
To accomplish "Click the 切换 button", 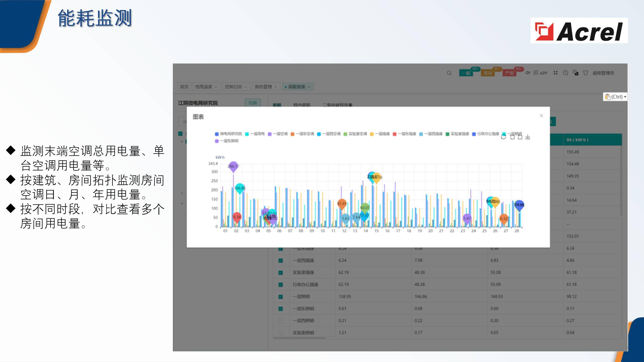I will tap(253, 103).
